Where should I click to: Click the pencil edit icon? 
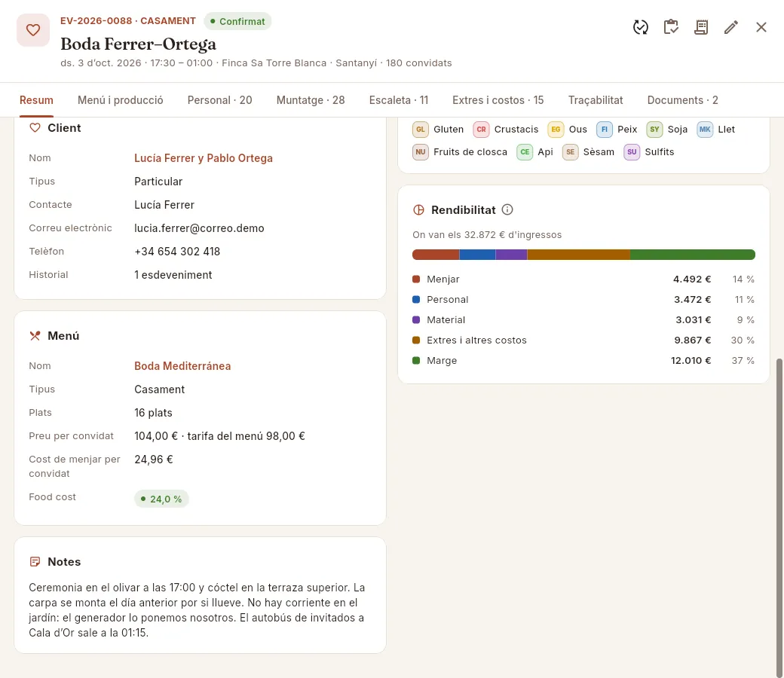coord(731,27)
